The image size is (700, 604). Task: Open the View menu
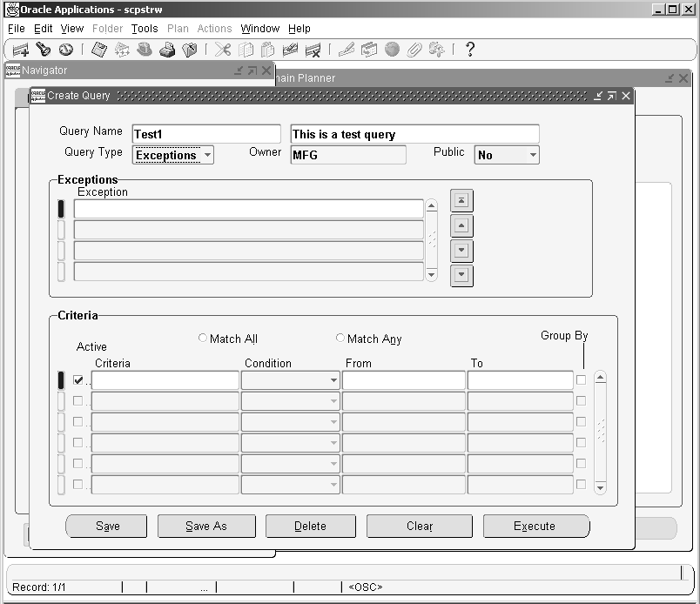(72, 29)
